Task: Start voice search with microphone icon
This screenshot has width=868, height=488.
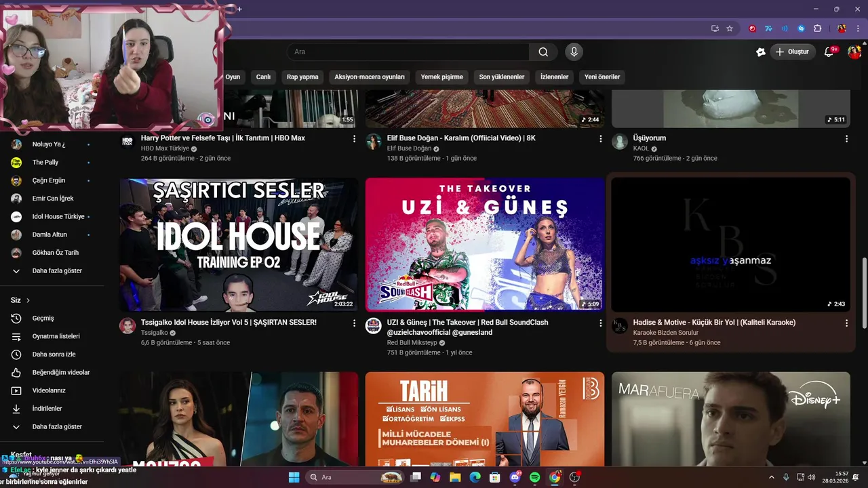Action: point(574,52)
